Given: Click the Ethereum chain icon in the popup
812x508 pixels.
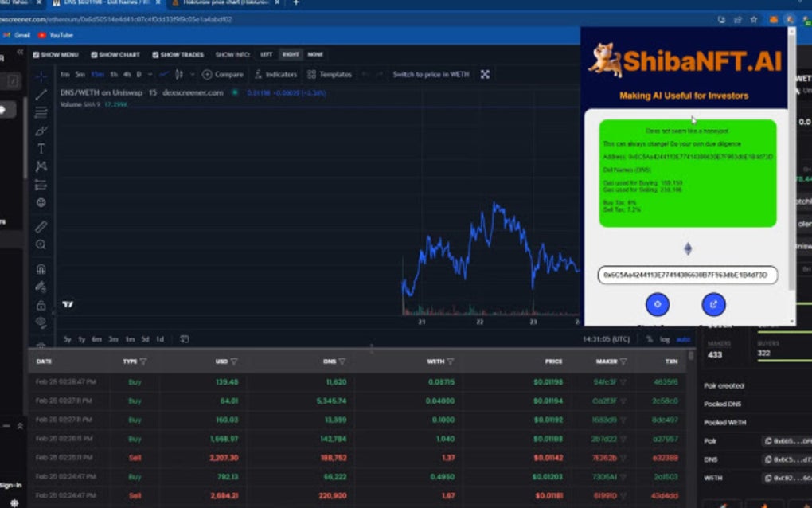Looking at the screenshot, I should (688, 248).
